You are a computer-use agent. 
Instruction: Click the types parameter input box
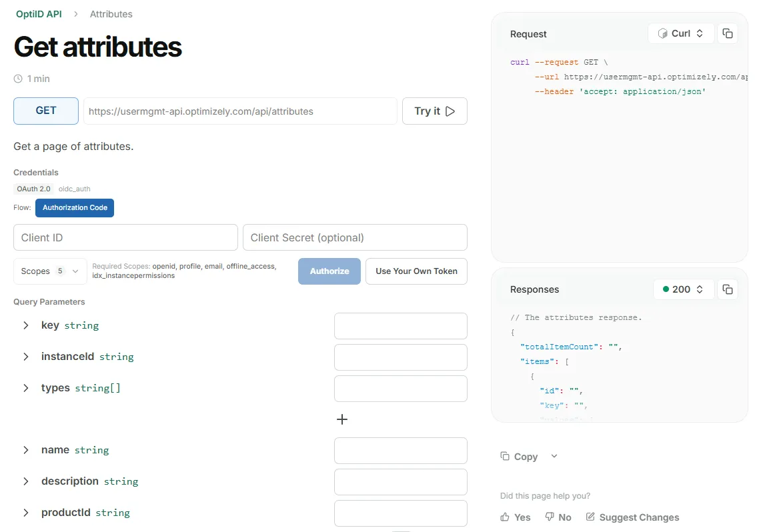(x=400, y=389)
